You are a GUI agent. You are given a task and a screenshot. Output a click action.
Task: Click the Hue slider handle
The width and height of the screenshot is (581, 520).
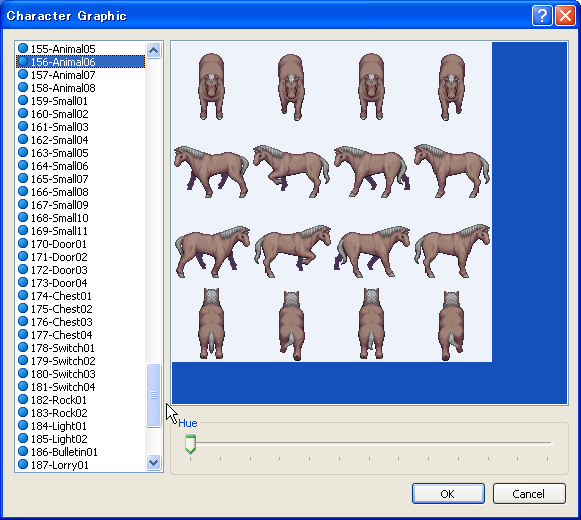pos(190,444)
